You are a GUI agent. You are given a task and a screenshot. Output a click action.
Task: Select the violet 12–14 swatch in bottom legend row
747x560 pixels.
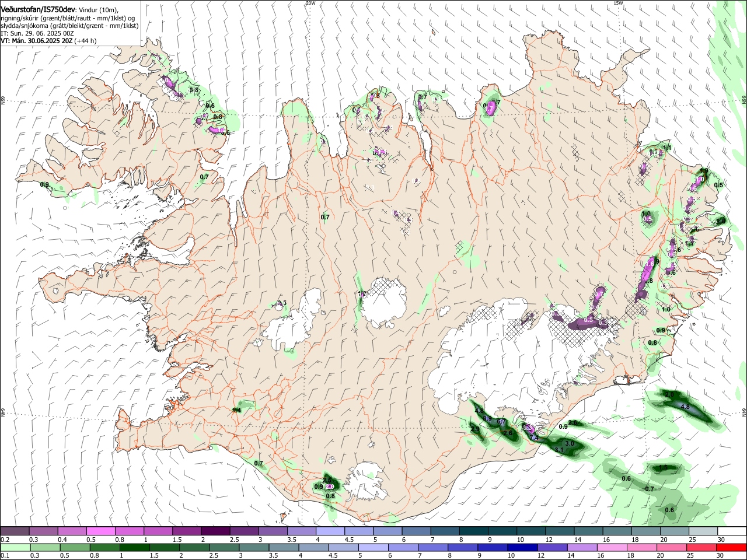click(x=553, y=548)
